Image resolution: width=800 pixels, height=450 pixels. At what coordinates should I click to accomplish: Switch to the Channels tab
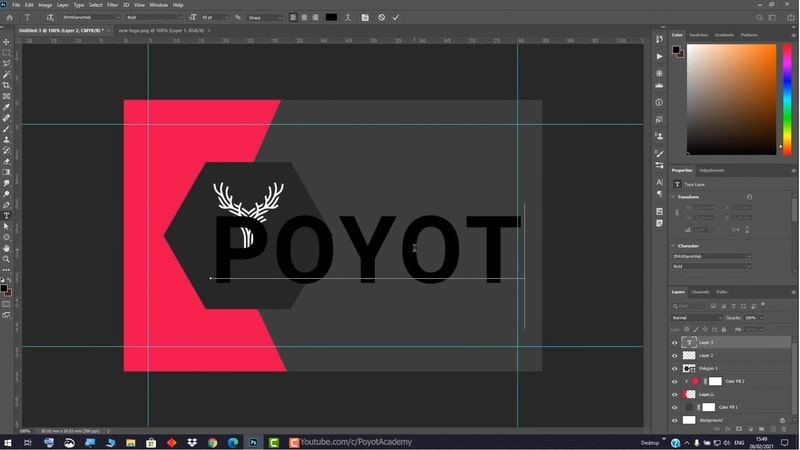(700, 292)
